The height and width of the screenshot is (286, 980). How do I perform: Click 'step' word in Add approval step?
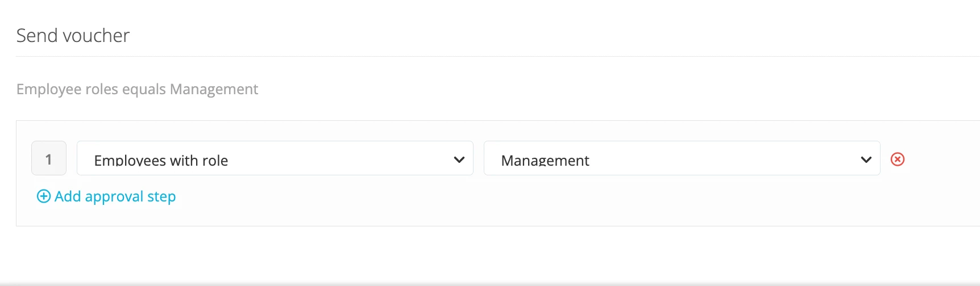tap(161, 197)
